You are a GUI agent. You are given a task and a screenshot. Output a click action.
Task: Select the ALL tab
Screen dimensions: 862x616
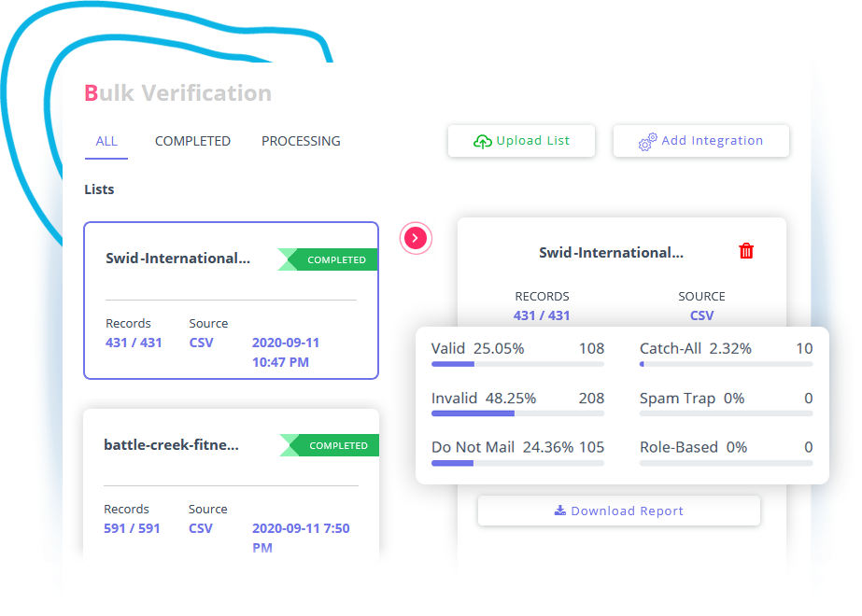click(106, 141)
